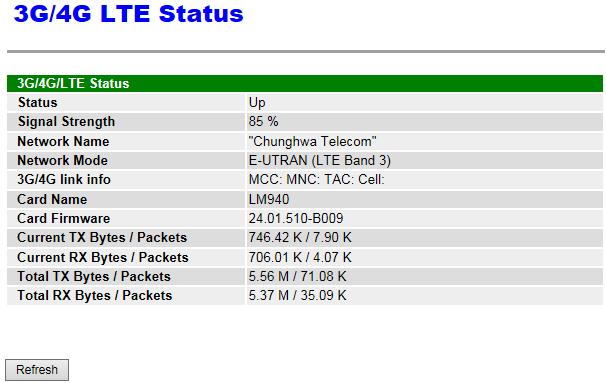This screenshot has width=606, height=383.
Task: Click the 3G/4G LTE Status page heading
Action: (129, 14)
